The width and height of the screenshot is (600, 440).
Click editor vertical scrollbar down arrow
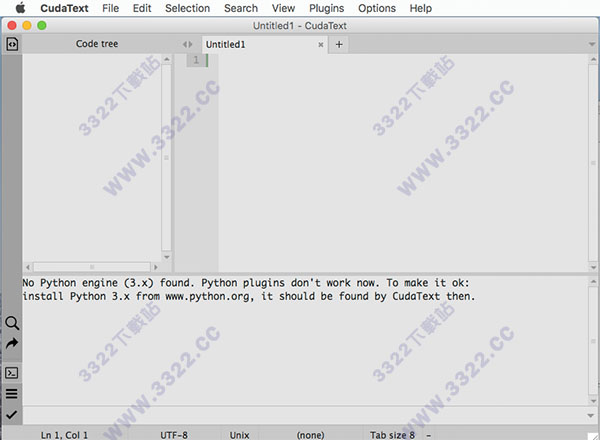tap(593, 267)
